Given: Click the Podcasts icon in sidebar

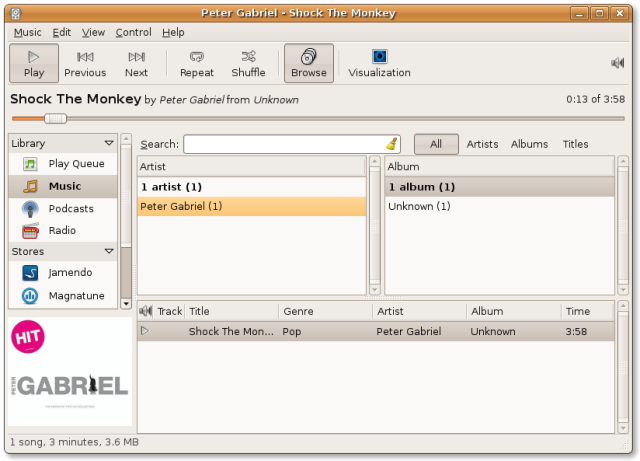Looking at the screenshot, I should pyautogui.click(x=30, y=209).
